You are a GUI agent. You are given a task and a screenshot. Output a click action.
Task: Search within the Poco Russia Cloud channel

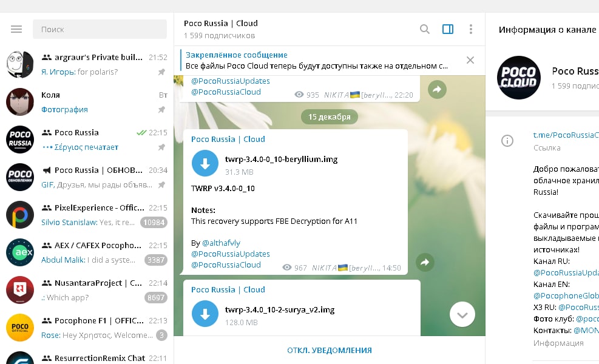pos(424,29)
